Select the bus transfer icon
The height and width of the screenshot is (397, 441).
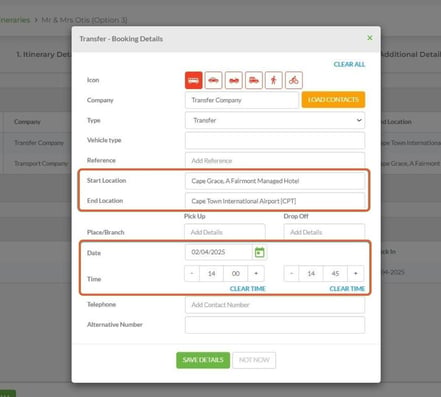(x=193, y=80)
